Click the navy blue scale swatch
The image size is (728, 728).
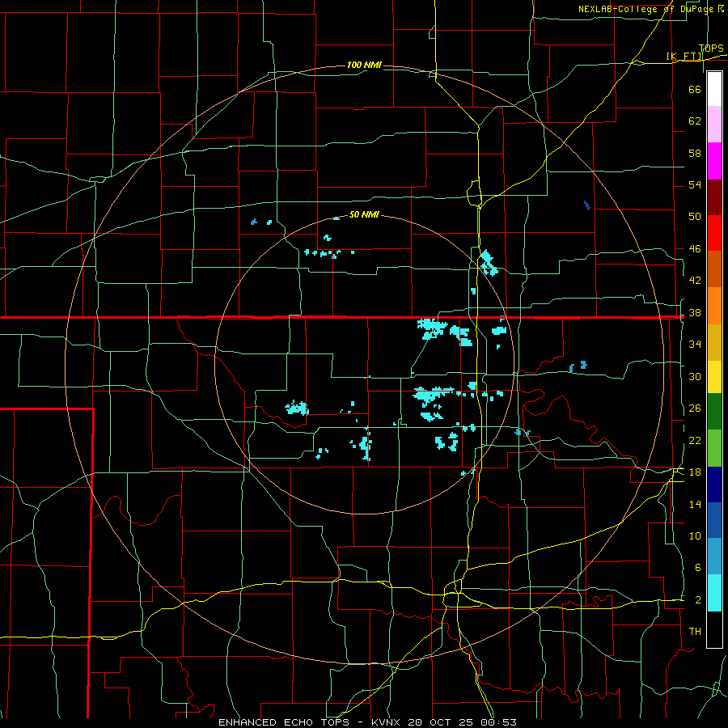pyautogui.click(x=714, y=485)
